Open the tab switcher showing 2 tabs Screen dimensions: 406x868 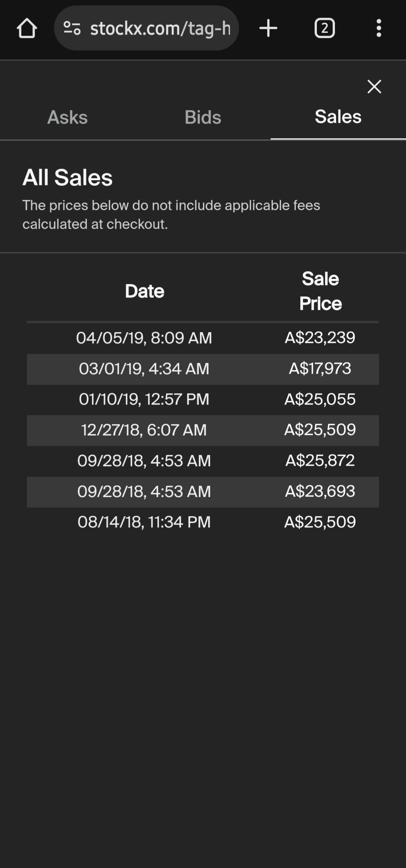point(324,28)
